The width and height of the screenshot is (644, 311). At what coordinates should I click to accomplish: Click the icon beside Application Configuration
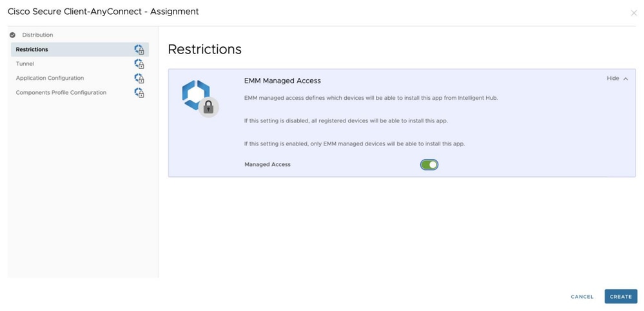click(x=139, y=79)
